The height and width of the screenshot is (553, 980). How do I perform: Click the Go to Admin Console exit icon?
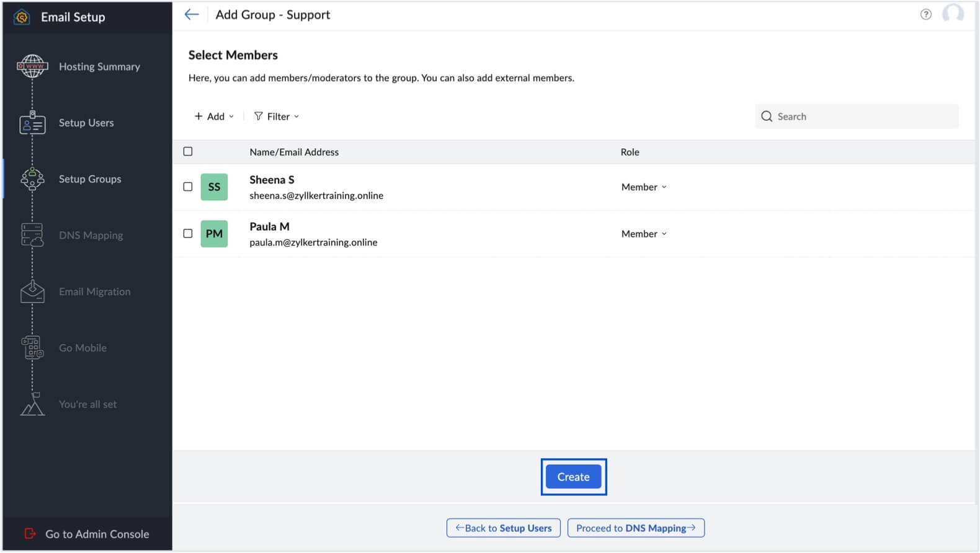click(30, 534)
